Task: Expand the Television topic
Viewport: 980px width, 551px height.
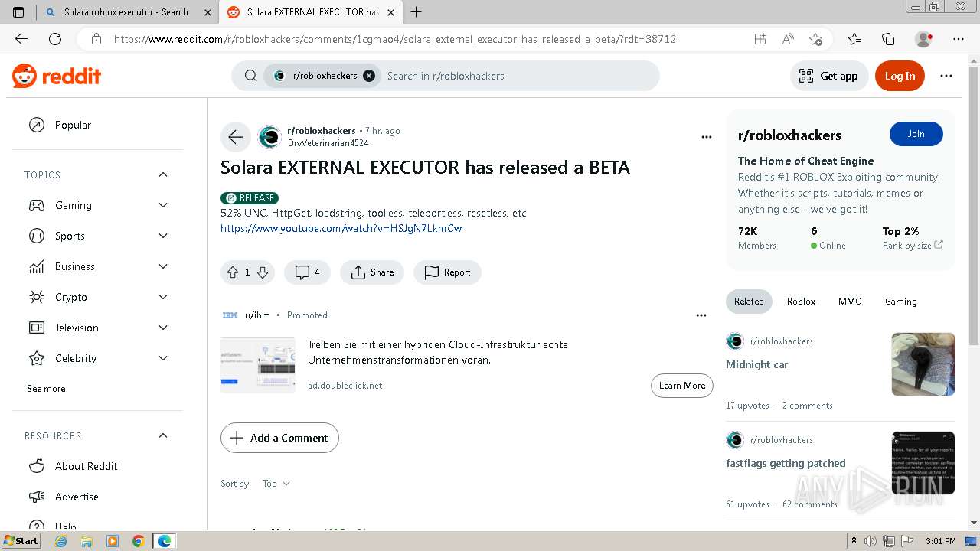Action: (x=163, y=328)
